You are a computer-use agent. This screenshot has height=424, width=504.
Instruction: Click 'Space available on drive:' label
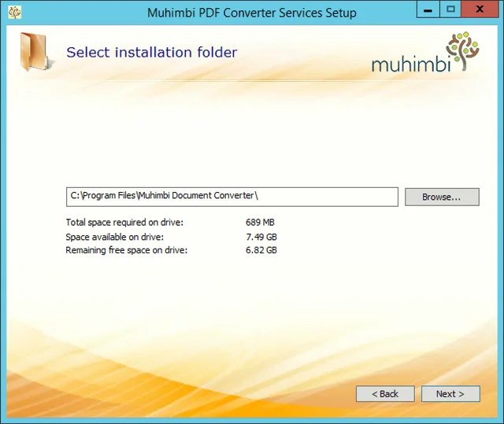point(115,237)
